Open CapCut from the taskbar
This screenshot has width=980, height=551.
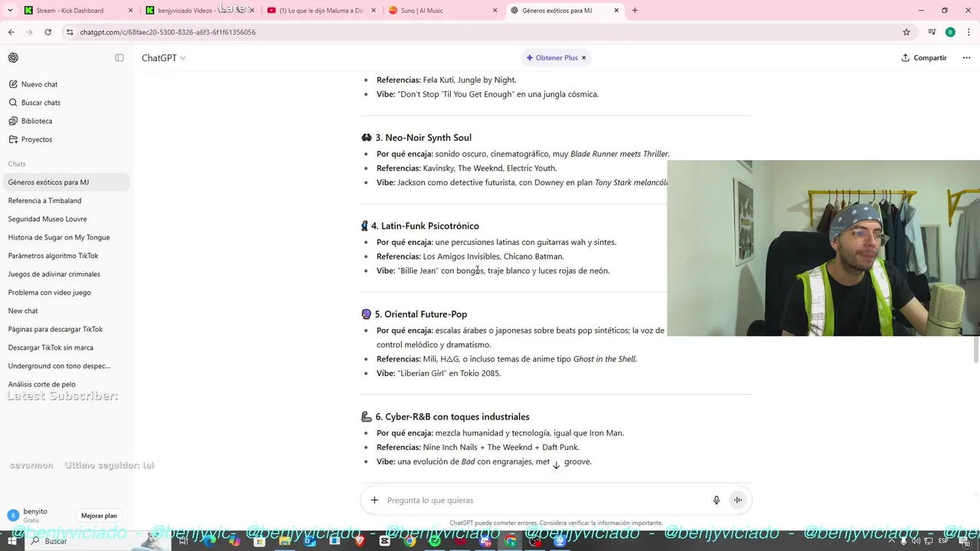(x=384, y=541)
